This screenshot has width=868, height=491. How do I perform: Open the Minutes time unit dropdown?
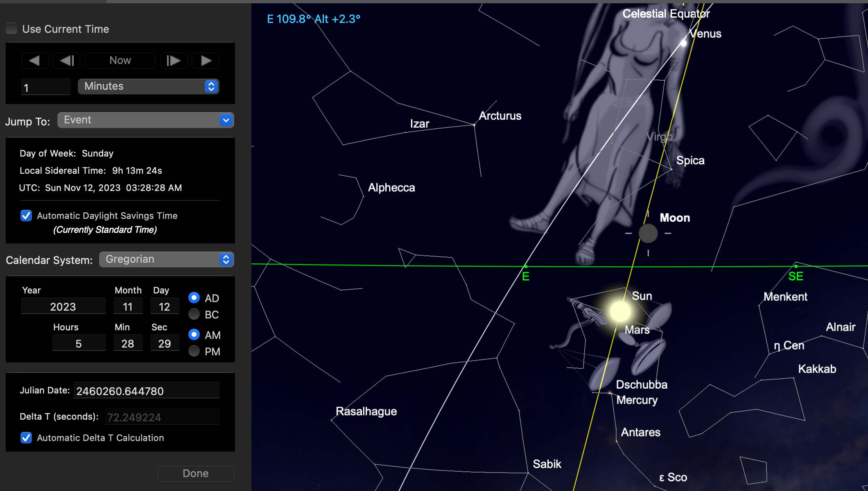(x=148, y=86)
